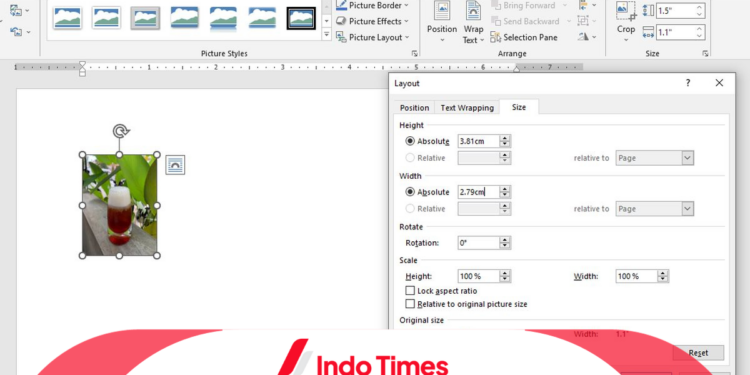Select Absolute width radio button
The height and width of the screenshot is (375, 750).
pos(410,192)
